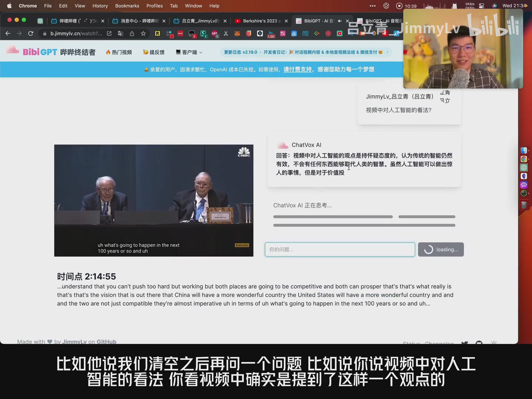Image resolution: width=532 pixels, height=399 pixels.
Task: Expand the 客户端 dropdown
Action: pos(189,52)
